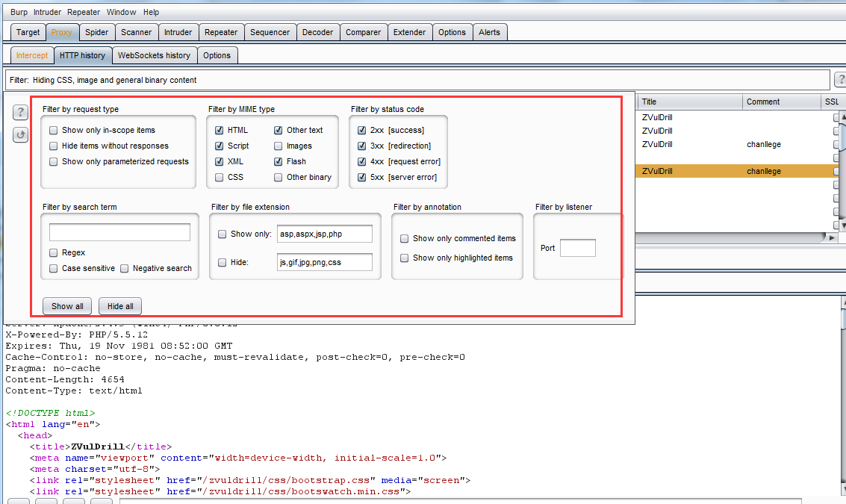Enable Negative search option
Viewport: 846px width, 504px height.
tap(124, 268)
